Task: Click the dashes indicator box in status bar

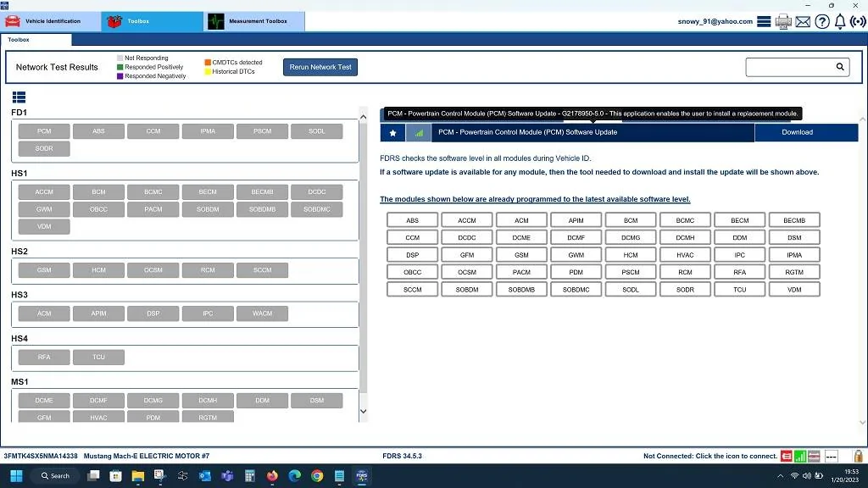Action: click(x=831, y=456)
